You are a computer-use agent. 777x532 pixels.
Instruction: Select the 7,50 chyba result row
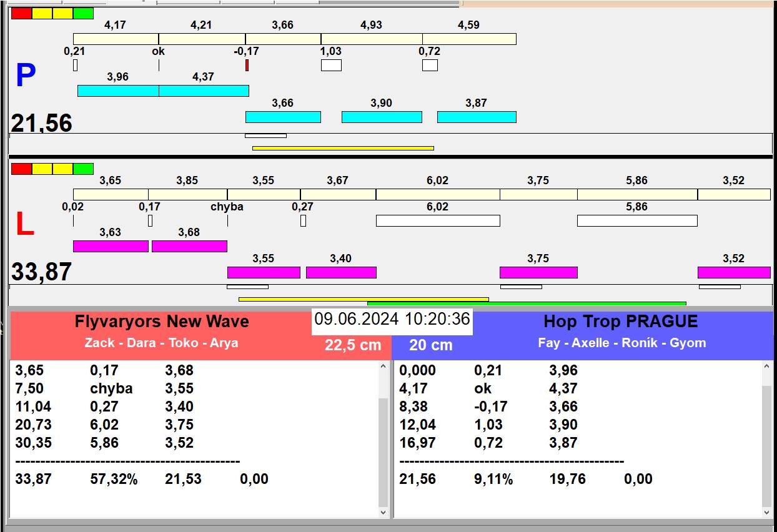tap(104, 388)
